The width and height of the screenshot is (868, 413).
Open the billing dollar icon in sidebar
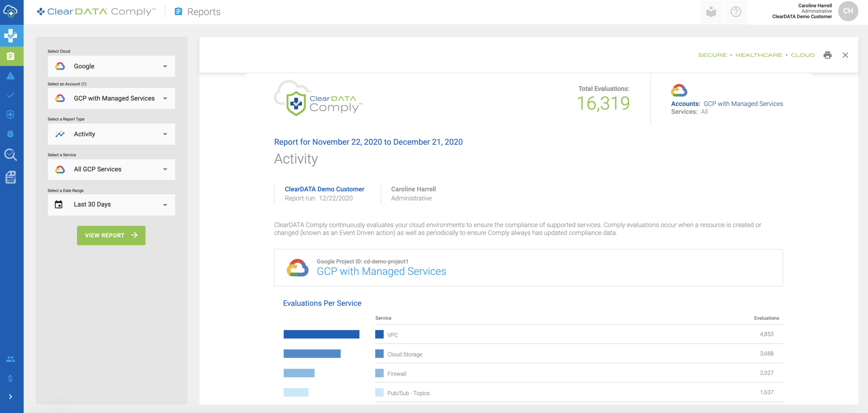tap(11, 378)
